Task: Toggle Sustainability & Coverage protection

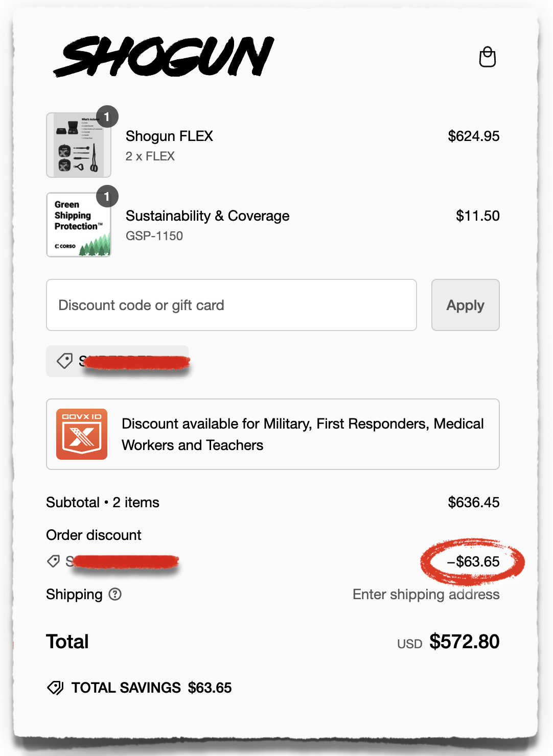Action: (208, 216)
